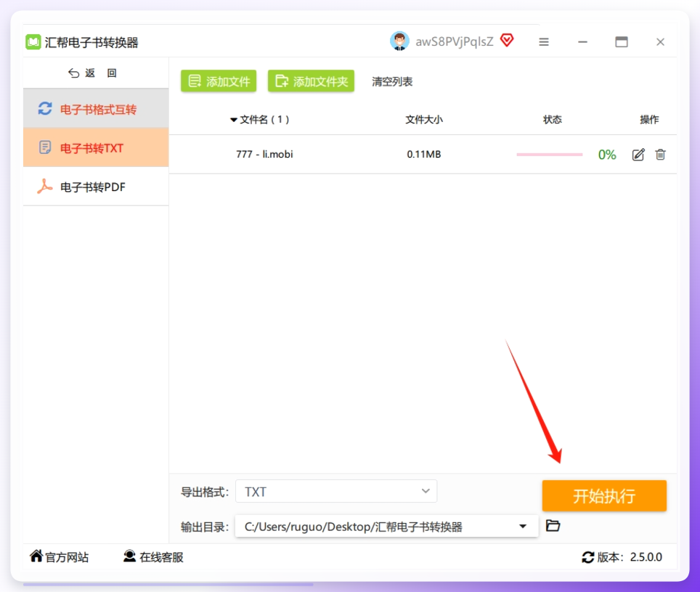This screenshot has width=700, height=592.
Task: Maximize the converter window
Action: tap(622, 42)
